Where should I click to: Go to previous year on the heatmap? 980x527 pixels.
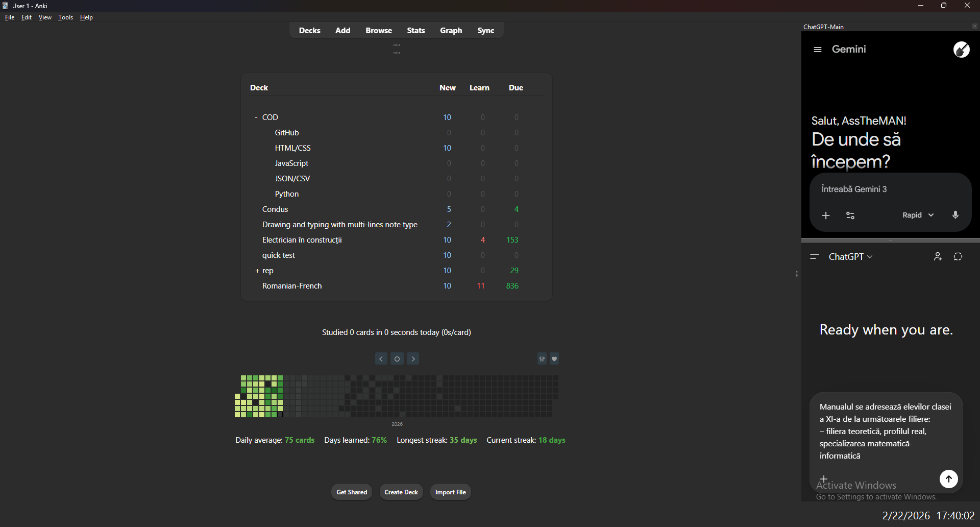tap(381, 358)
